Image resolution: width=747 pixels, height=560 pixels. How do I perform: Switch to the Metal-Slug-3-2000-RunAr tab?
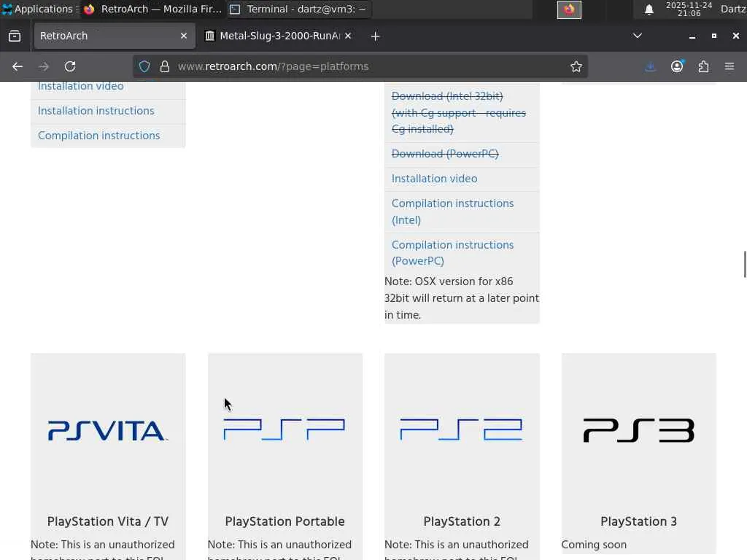click(279, 36)
